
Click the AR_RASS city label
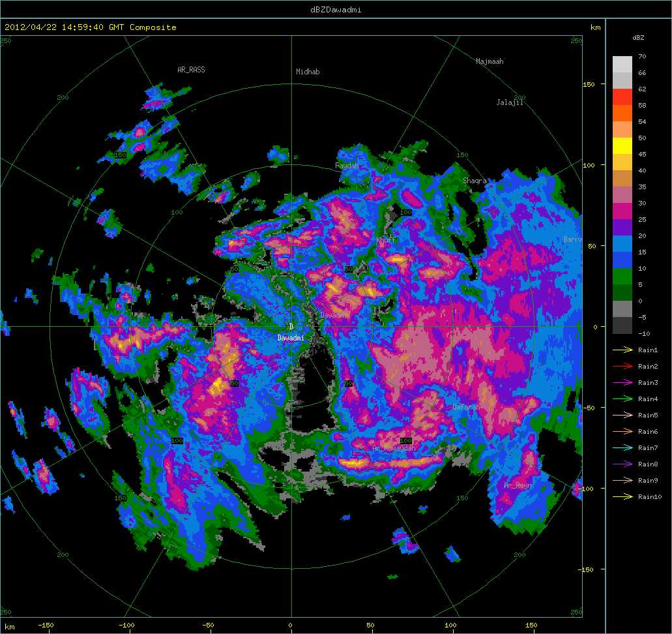(x=191, y=69)
